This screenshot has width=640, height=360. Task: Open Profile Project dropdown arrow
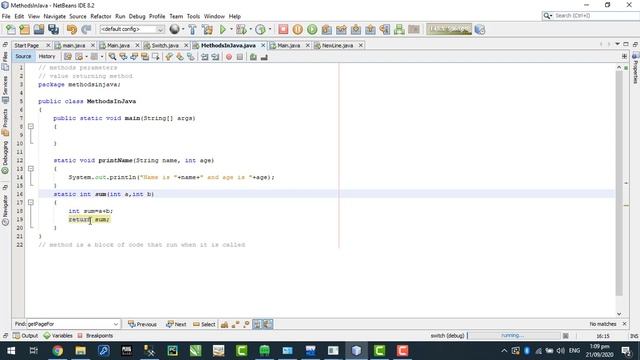269,29
